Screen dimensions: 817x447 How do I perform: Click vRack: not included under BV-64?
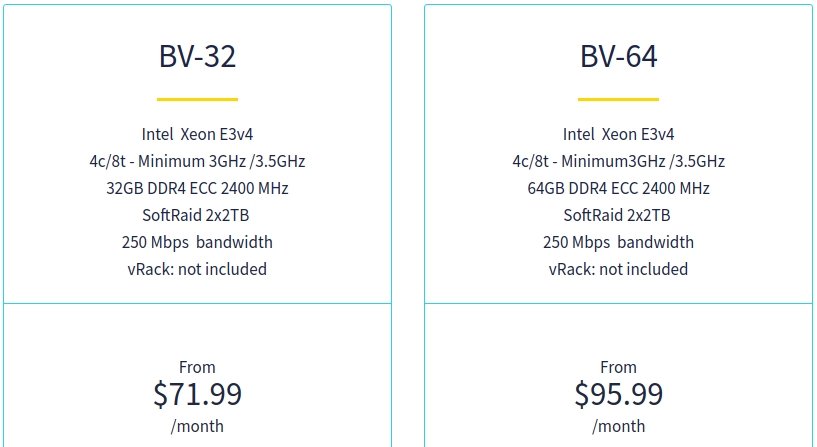click(x=618, y=269)
